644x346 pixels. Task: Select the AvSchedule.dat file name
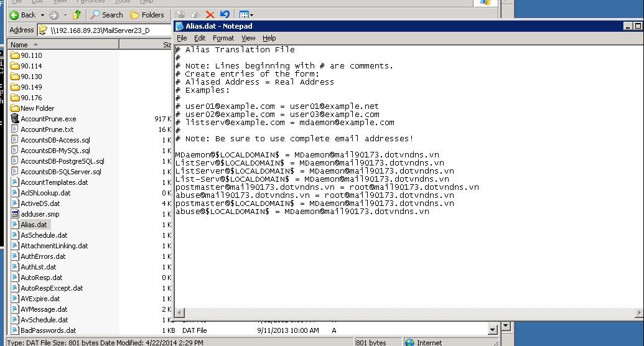tap(44, 320)
